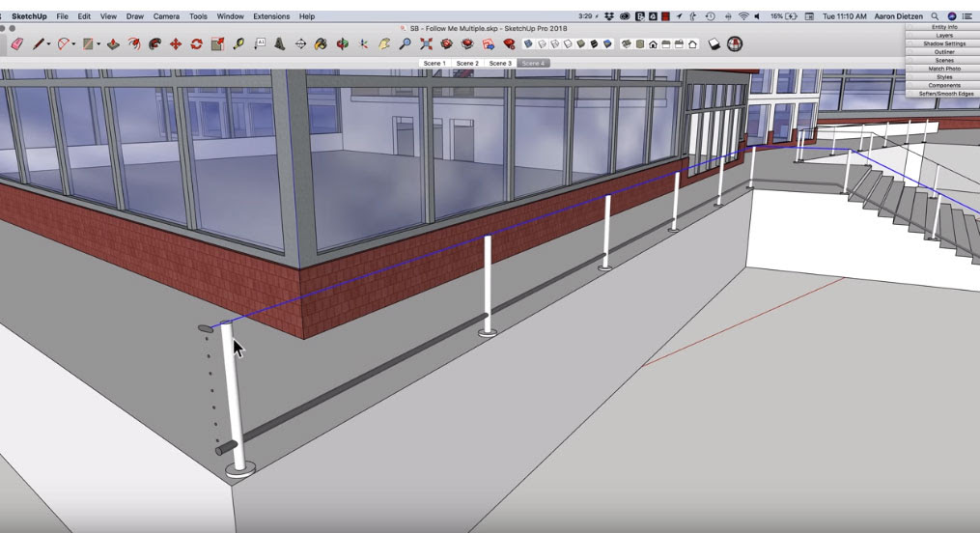Select the Line pencil tool
Viewport: 980px width, 533px height.
tap(39, 43)
